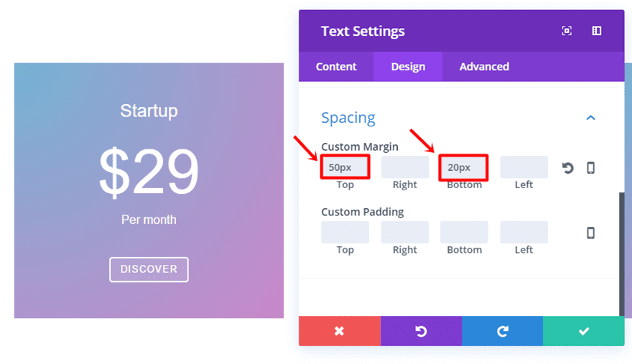The width and height of the screenshot is (632, 364).
Task: Click the settings panel vertical scrollbar
Action: [x=622, y=251]
